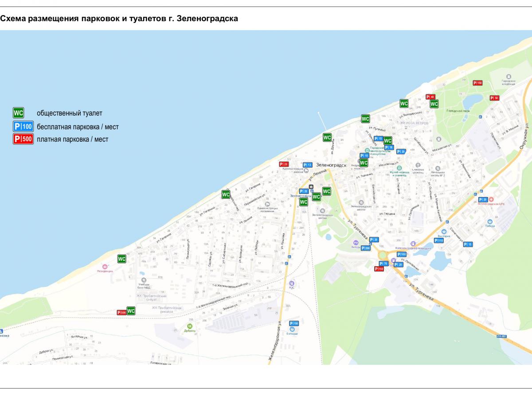This screenshot has height=395, width=532.
Task: Select the blue P|13 parking marker
Action: pos(308,165)
